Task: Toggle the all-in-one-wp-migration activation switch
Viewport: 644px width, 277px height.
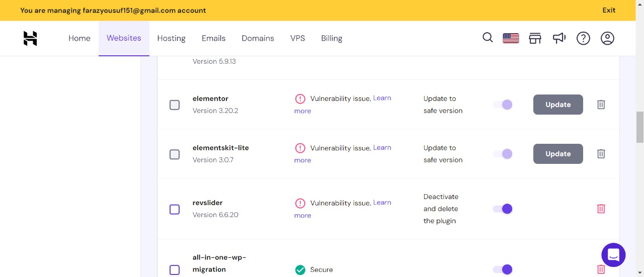Action: click(x=502, y=269)
